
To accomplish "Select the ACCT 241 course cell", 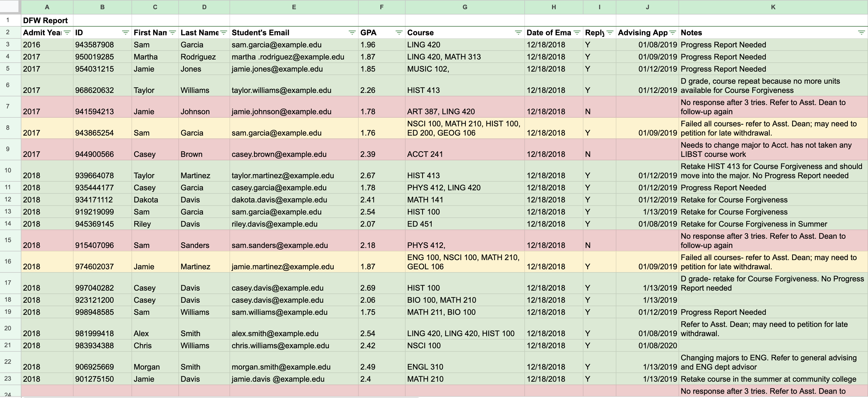I will (465, 150).
